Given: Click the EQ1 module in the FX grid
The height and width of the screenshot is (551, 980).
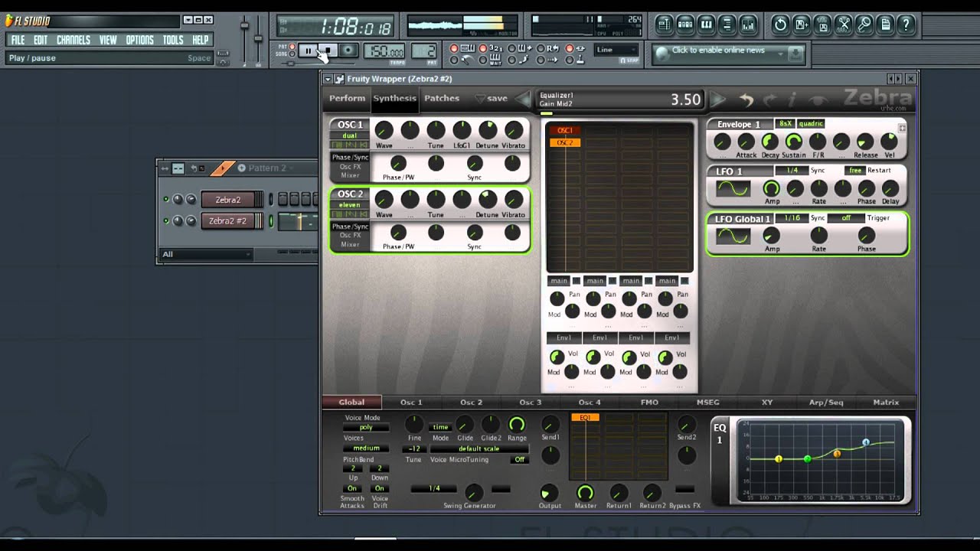Looking at the screenshot, I should point(585,418).
